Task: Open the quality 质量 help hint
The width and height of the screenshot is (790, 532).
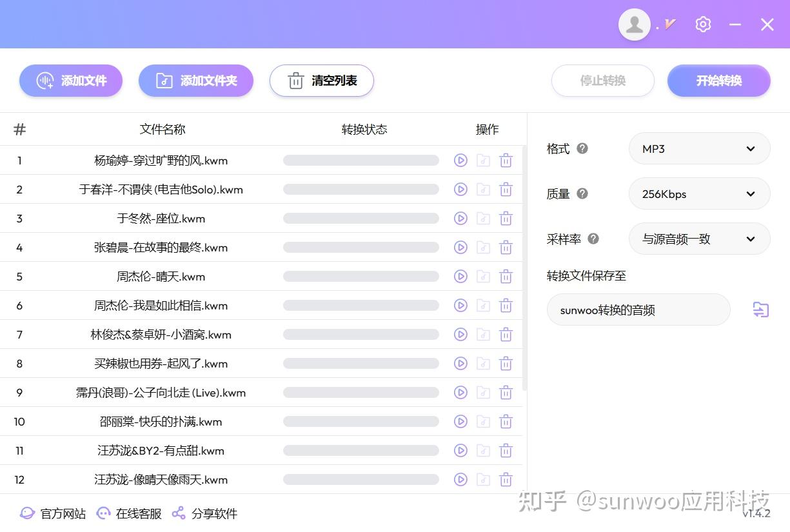Action: 582,193
